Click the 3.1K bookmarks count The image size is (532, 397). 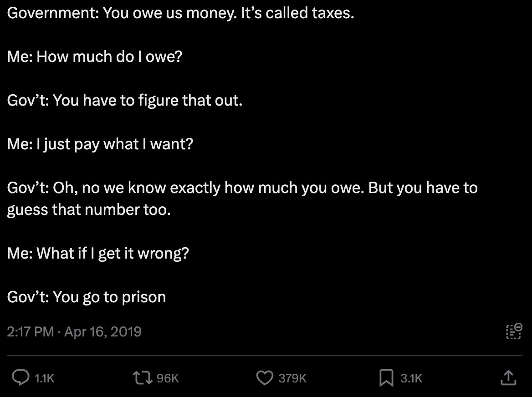[x=411, y=378]
